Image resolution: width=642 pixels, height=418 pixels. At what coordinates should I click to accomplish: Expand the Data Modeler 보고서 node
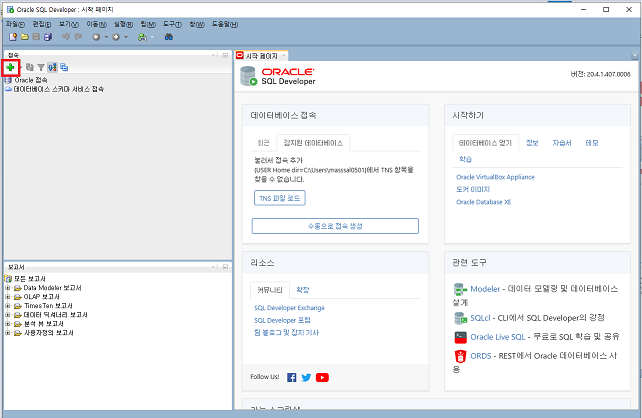pos(7,288)
